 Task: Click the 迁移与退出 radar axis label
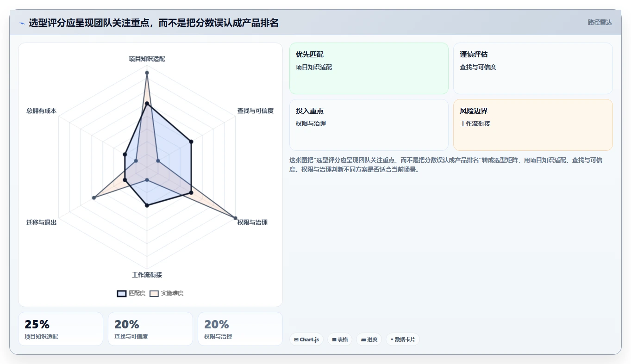pos(42,222)
